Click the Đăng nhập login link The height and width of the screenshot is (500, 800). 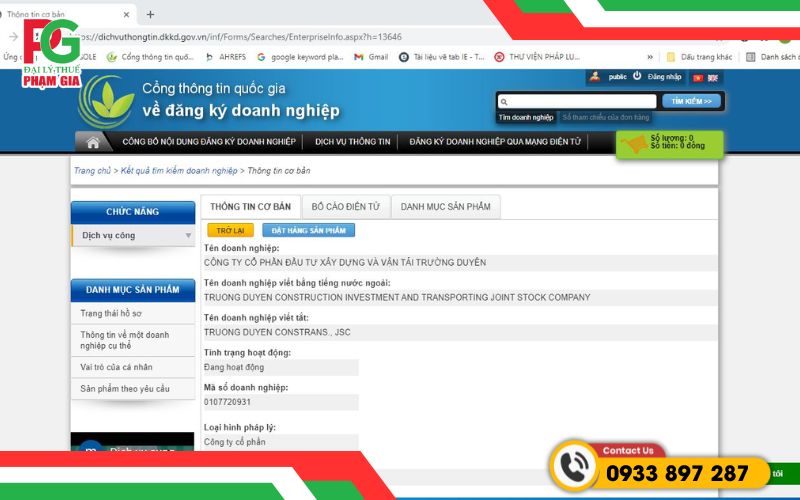(664, 77)
